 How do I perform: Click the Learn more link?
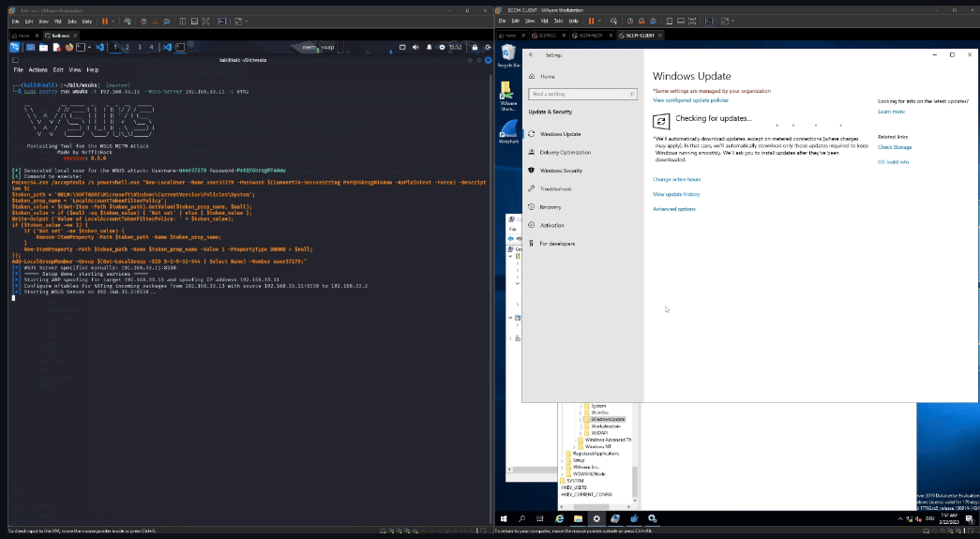891,112
